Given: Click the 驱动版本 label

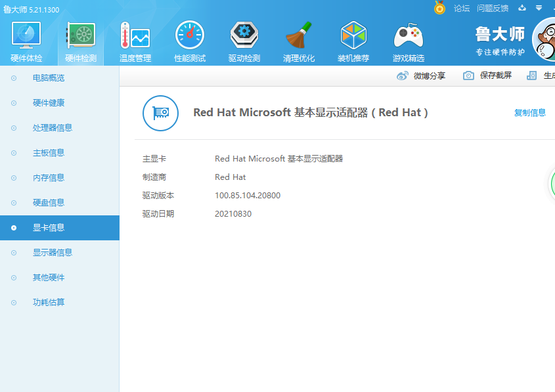Looking at the screenshot, I should point(158,195).
